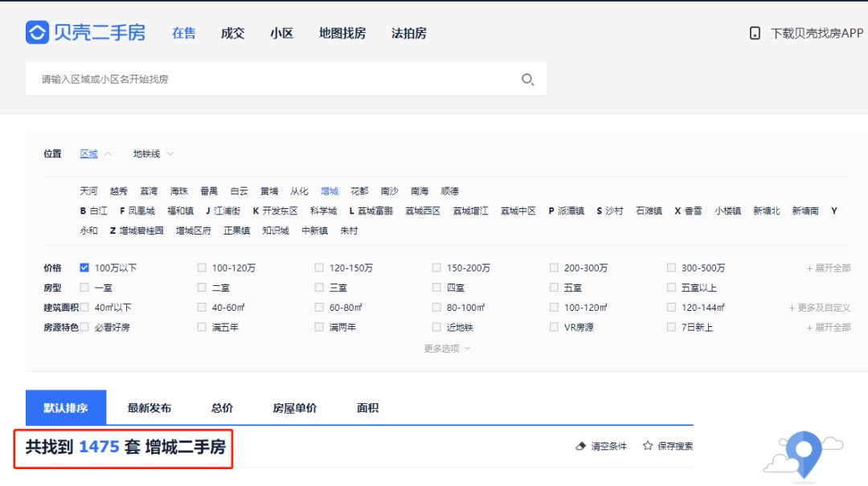Click the phone icon beside 下载贝壳找房APP
Screen dimensions: 868x486
pyautogui.click(x=754, y=32)
